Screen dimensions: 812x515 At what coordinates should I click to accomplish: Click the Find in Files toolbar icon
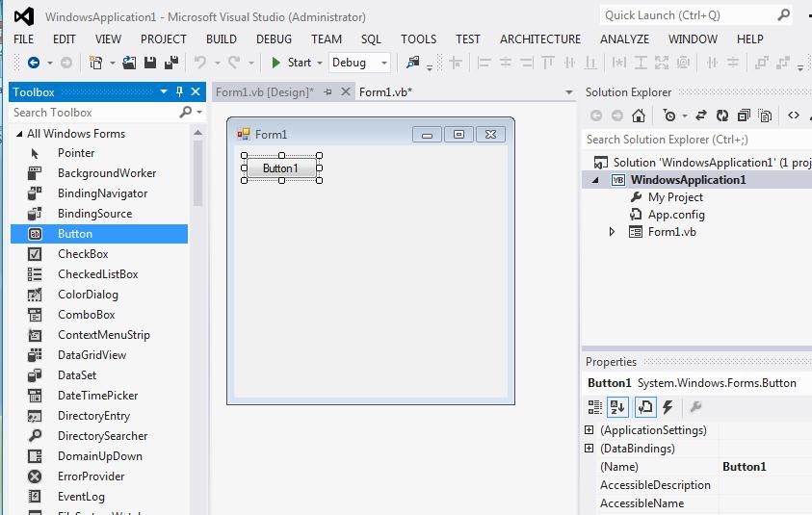click(412, 63)
